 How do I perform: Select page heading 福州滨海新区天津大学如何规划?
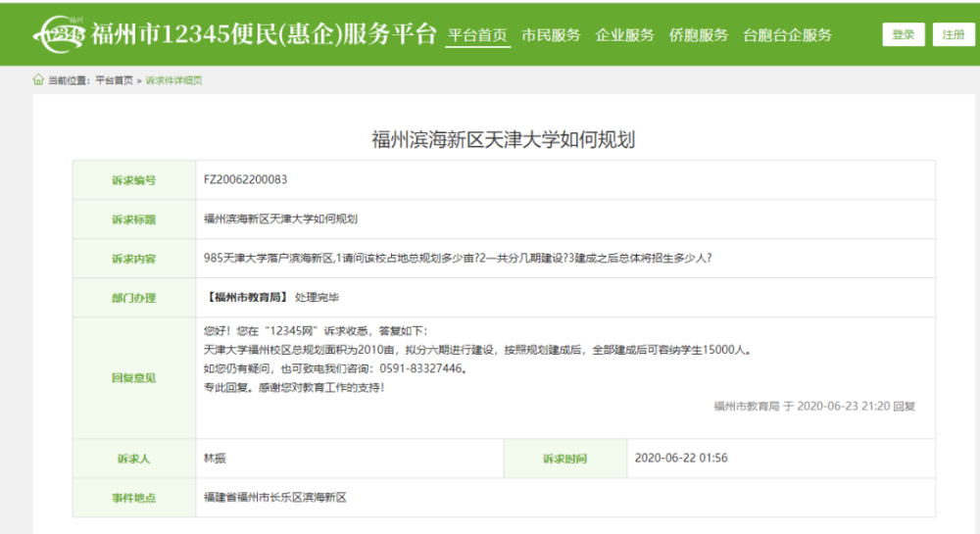click(x=503, y=140)
